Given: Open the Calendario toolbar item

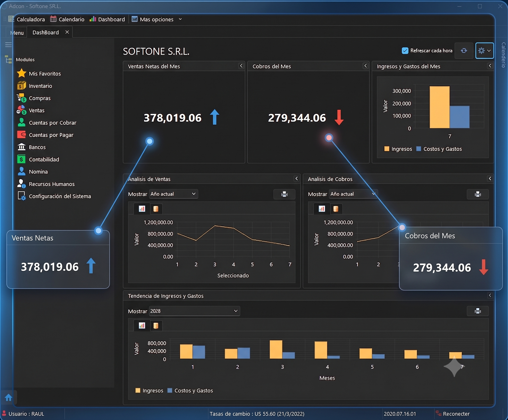Looking at the screenshot, I should 67,19.
